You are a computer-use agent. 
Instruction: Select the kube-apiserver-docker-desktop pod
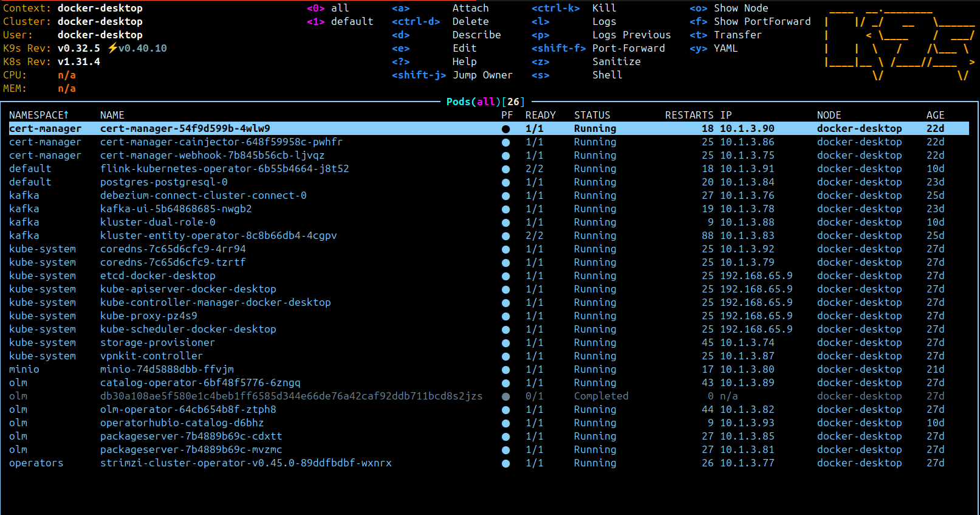coord(188,289)
